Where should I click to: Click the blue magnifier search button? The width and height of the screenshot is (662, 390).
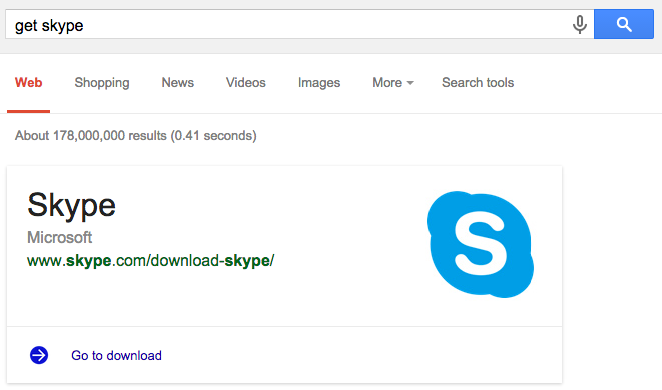click(624, 24)
